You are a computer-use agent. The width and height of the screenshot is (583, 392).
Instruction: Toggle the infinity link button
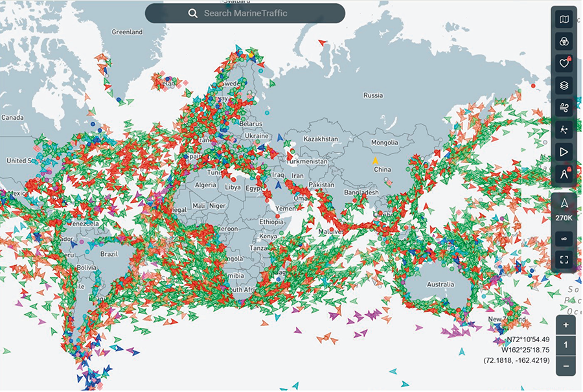point(565,238)
